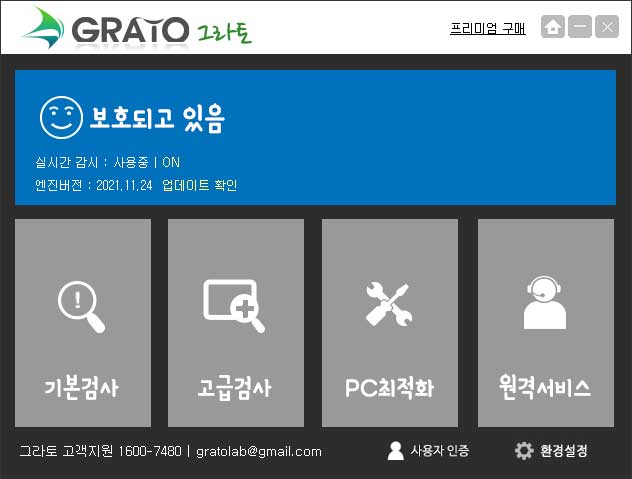Click the wrench and screwdriver icon

tap(389, 304)
